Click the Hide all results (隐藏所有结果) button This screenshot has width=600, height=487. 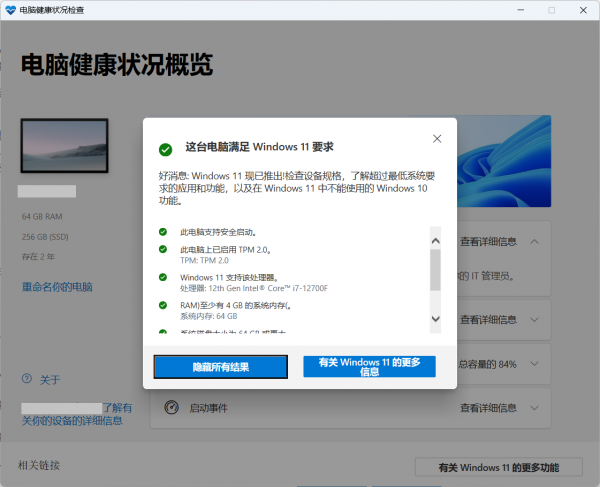click(221, 367)
